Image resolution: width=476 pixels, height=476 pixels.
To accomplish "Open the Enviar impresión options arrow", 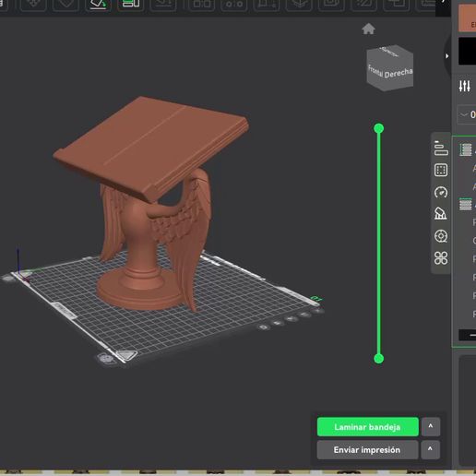I will [430, 449].
